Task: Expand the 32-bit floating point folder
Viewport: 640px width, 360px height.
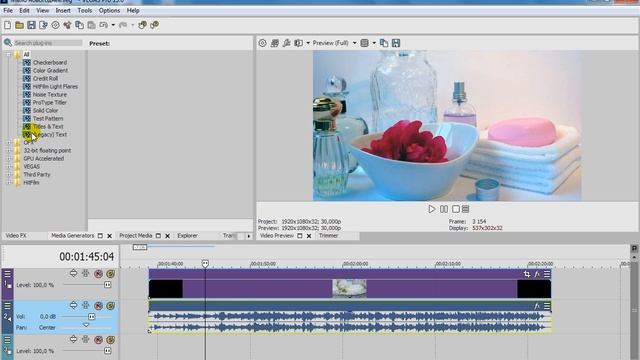Action: (x=9, y=151)
